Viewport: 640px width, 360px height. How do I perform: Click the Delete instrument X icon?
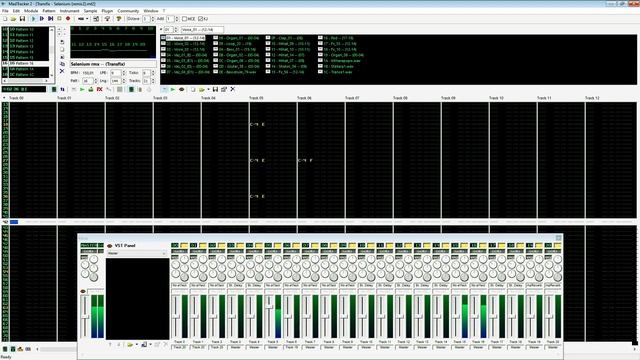[x=233, y=89]
